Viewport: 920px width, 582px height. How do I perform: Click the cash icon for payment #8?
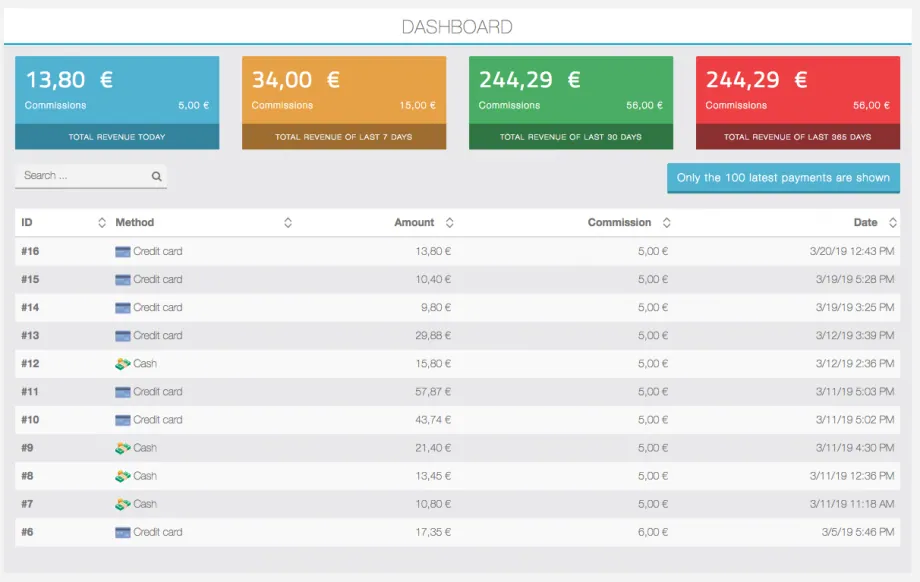pyautogui.click(x=123, y=476)
